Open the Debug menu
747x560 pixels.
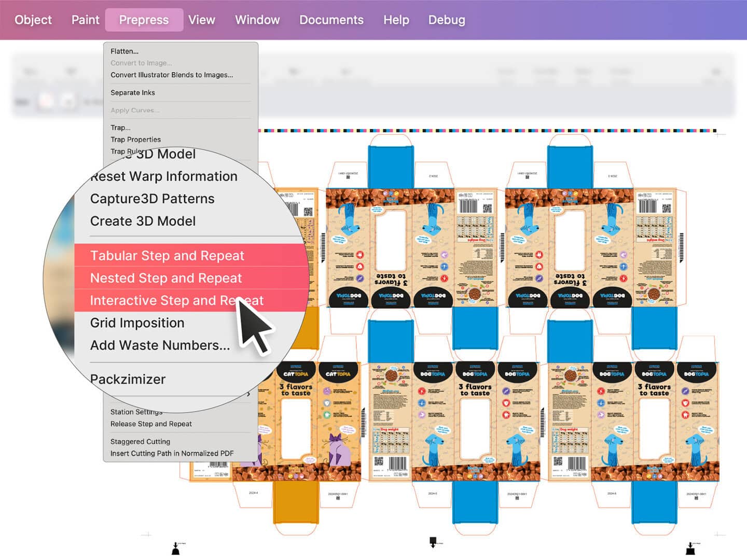click(x=447, y=20)
